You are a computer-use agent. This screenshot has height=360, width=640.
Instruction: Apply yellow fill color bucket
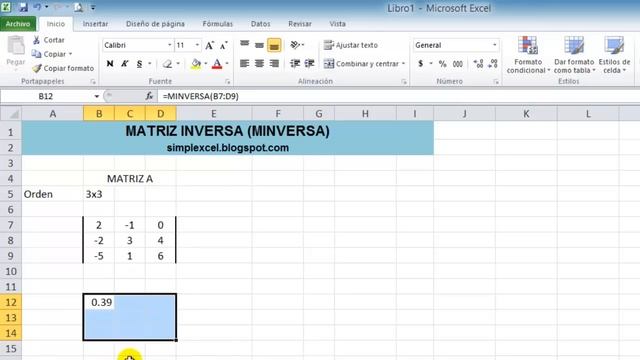196,64
